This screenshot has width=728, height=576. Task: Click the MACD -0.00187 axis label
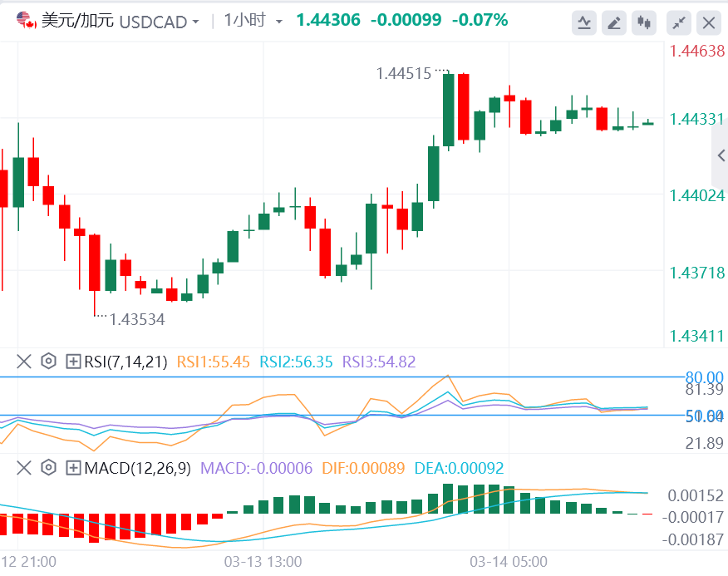tap(693, 539)
